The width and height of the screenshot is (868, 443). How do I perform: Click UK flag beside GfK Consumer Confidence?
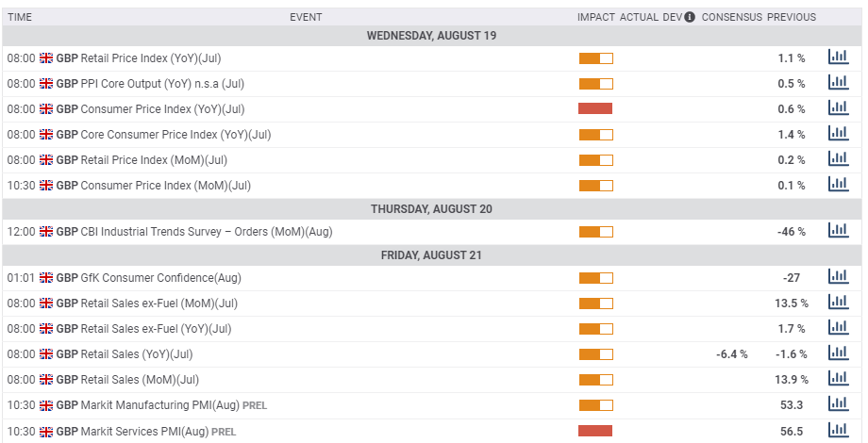click(x=46, y=278)
